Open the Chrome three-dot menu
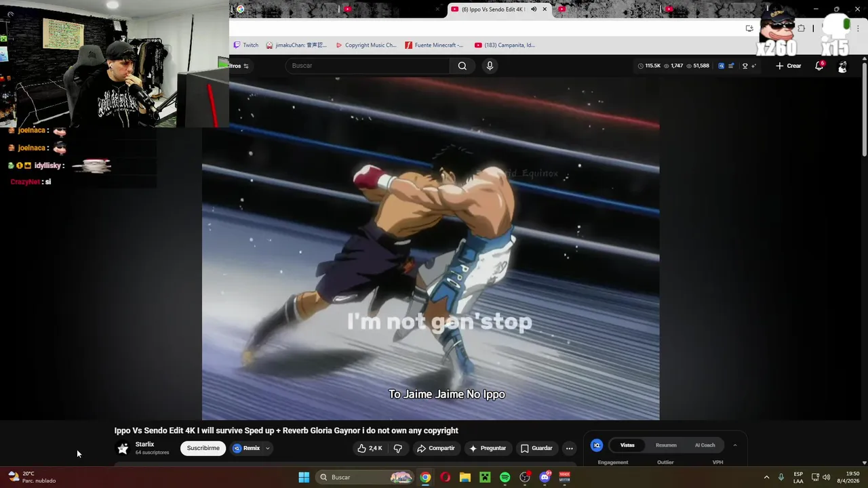868x488 pixels. 858,28
